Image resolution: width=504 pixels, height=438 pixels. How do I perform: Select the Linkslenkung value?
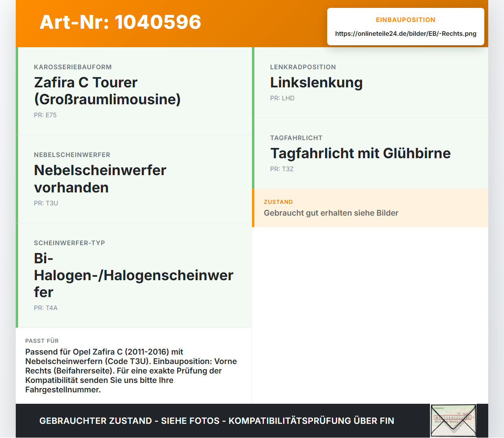click(317, 83)
